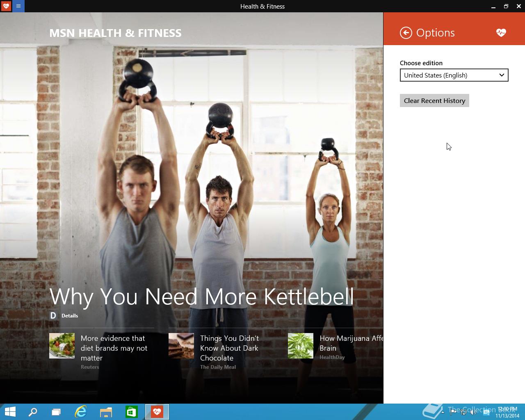Click The Daily Meal source label
525x420 pixels.
(218, 367)
